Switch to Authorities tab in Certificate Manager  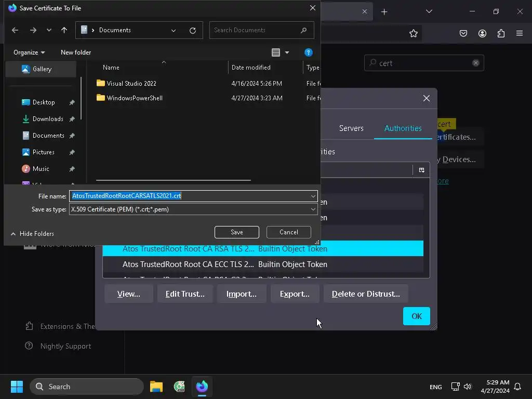[x=403, y=128]
